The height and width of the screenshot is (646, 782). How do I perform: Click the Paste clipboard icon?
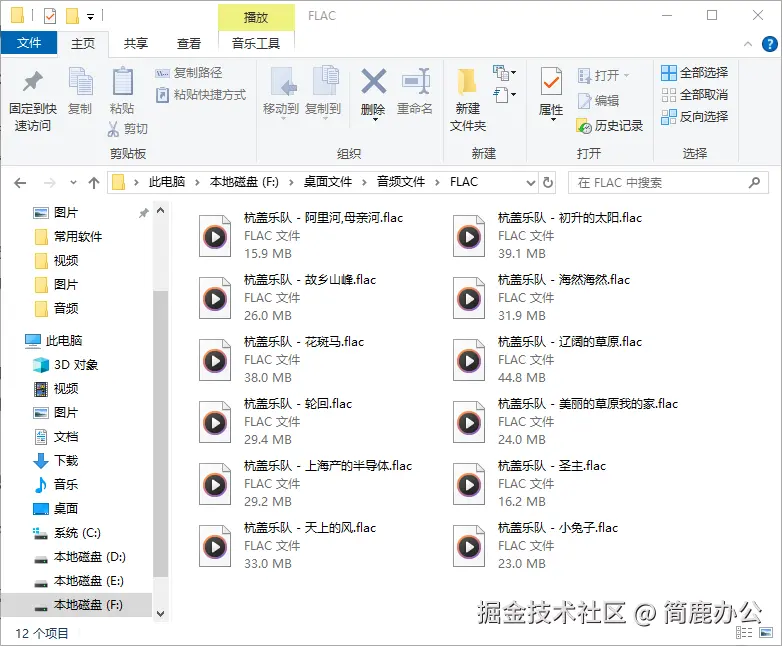pos(122,81)
